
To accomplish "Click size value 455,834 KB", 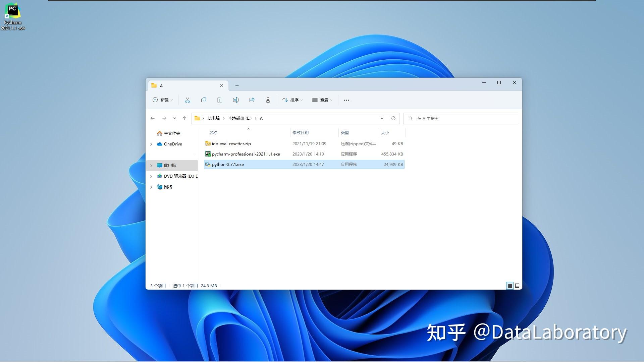I will [x=392, y=154].
